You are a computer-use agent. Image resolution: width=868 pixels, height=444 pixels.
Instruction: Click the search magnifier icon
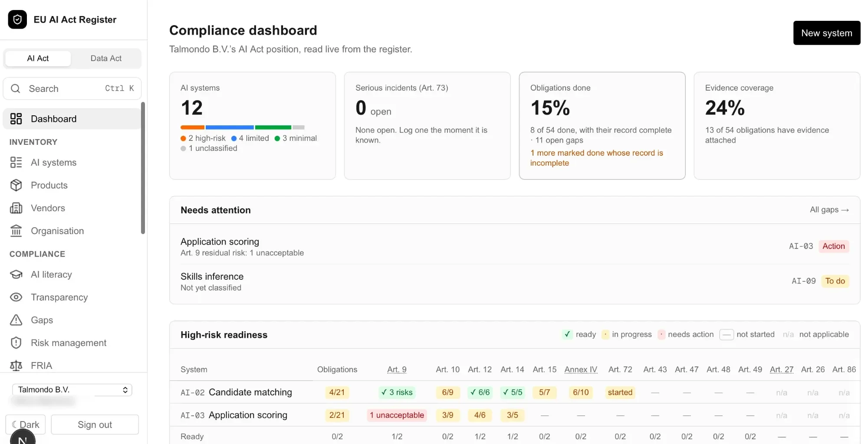coord(16,88)
